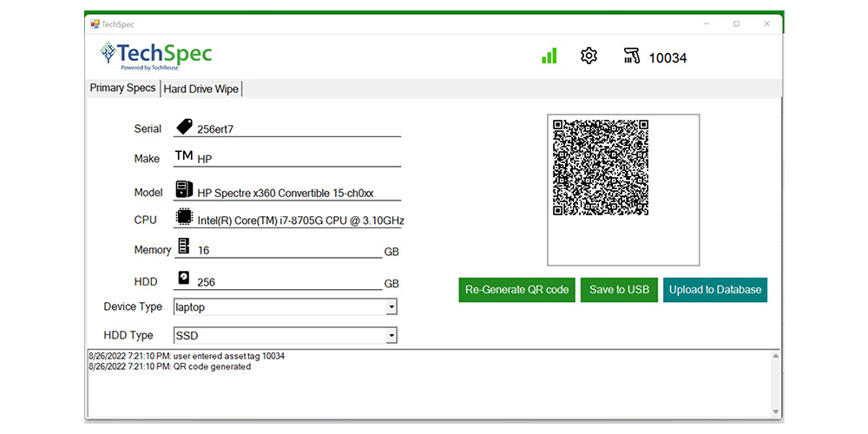Click the Memory field showing 16
The height and width of the screenshot is (434, 868).
pos(289,251)
